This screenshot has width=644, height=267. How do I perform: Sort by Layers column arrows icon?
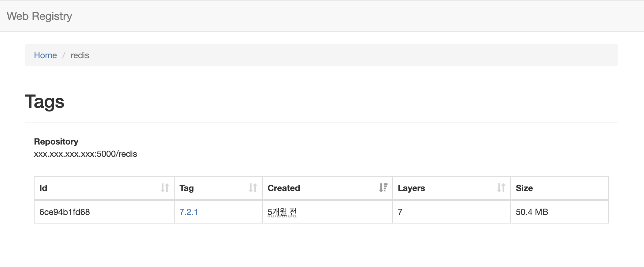(501, 188)
